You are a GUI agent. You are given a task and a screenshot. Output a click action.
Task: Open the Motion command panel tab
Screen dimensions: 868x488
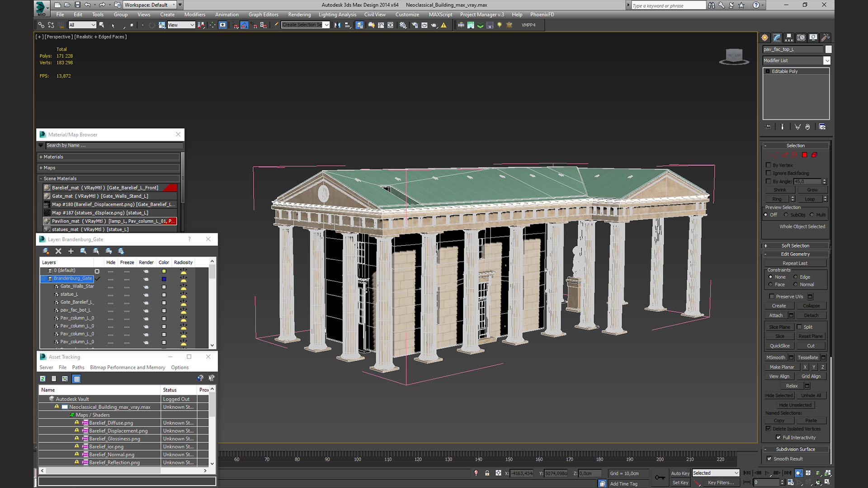[x=801, y=38]
